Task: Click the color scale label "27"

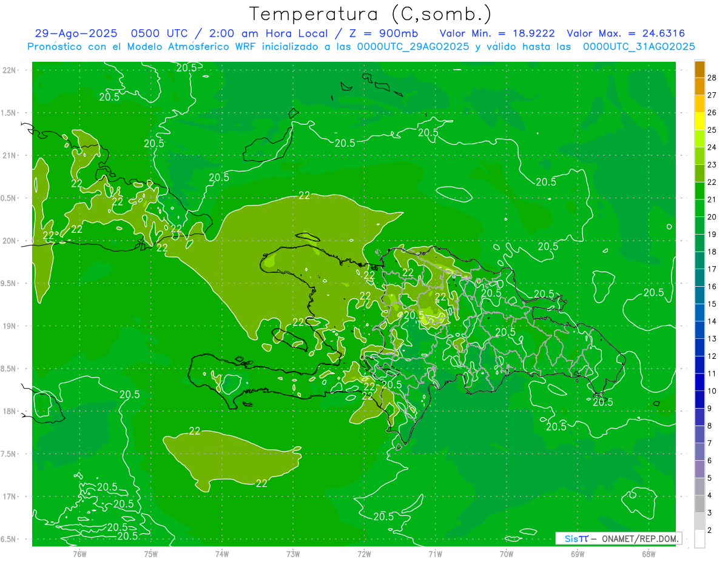Action: point(712,95)
